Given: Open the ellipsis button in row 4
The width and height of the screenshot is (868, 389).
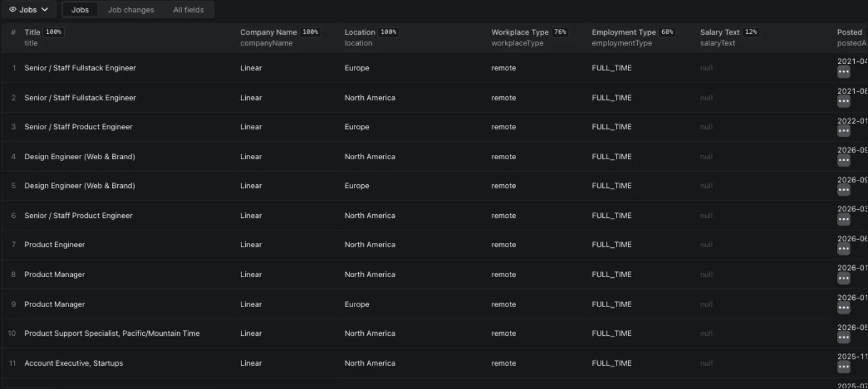Looking at the screenshot, I should 843,160.
